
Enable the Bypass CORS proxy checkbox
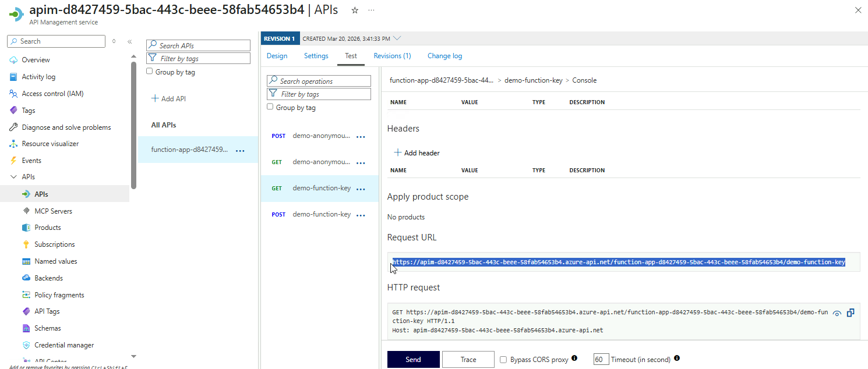click(503, 360)
